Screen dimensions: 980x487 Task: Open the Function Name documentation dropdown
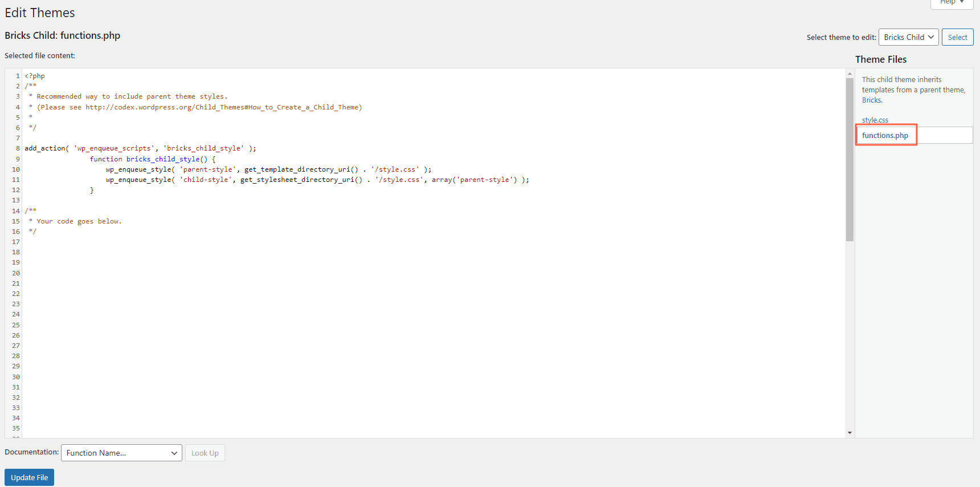click(x=121, y=453)
